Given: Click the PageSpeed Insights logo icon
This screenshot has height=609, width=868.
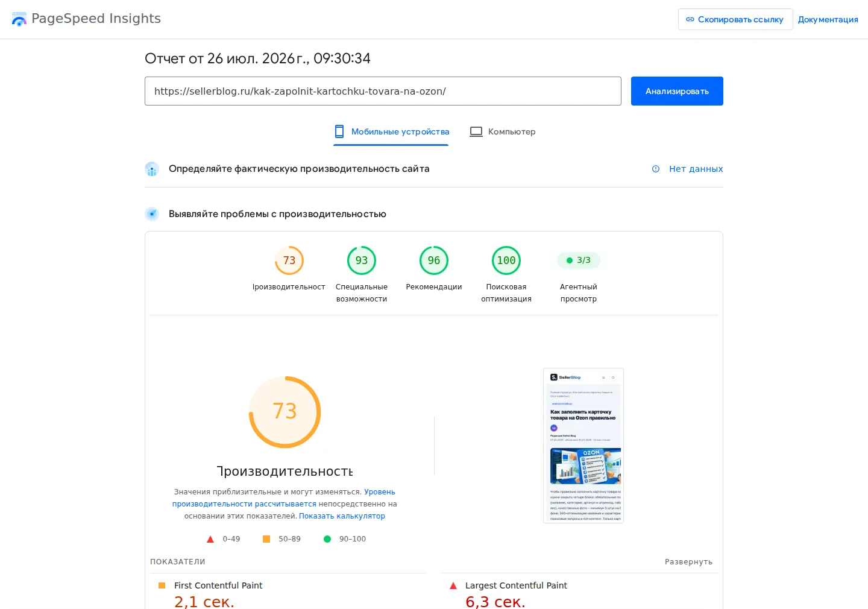Looking at the screenshot, I should 19,19.
